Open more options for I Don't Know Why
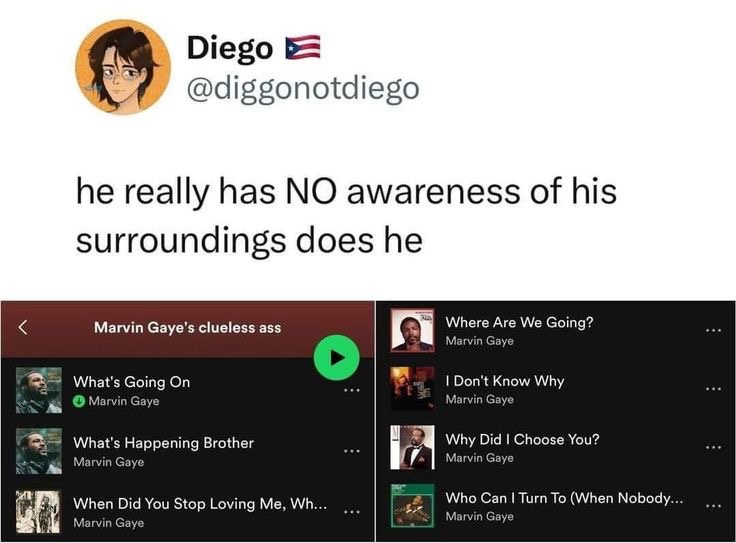The image size is (736, 543). [713, 389]
